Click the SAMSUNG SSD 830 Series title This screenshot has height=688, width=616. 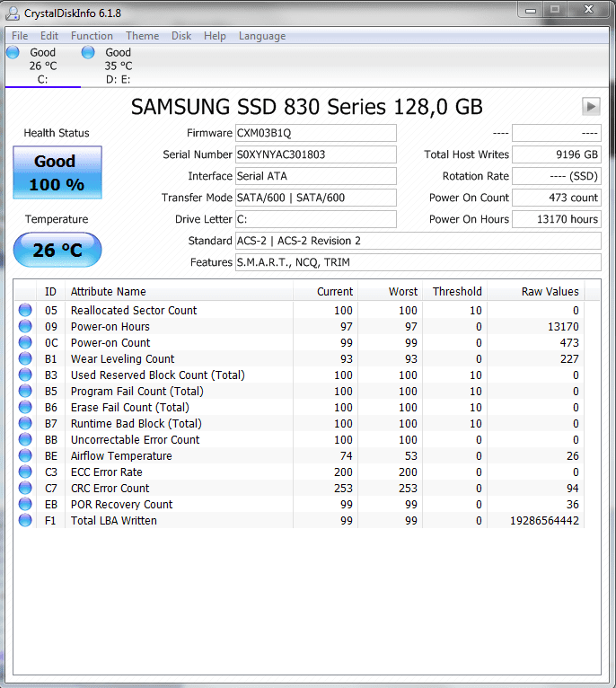point(307,107)
